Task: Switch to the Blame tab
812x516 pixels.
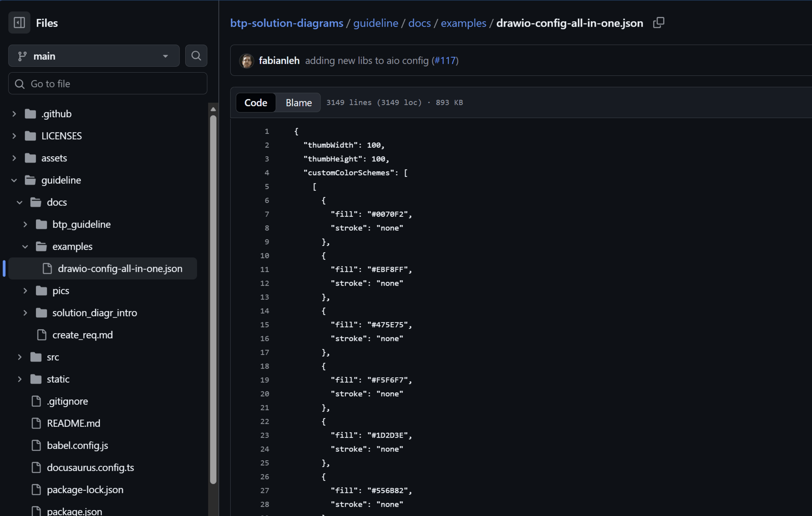Action: pos(298,103)
